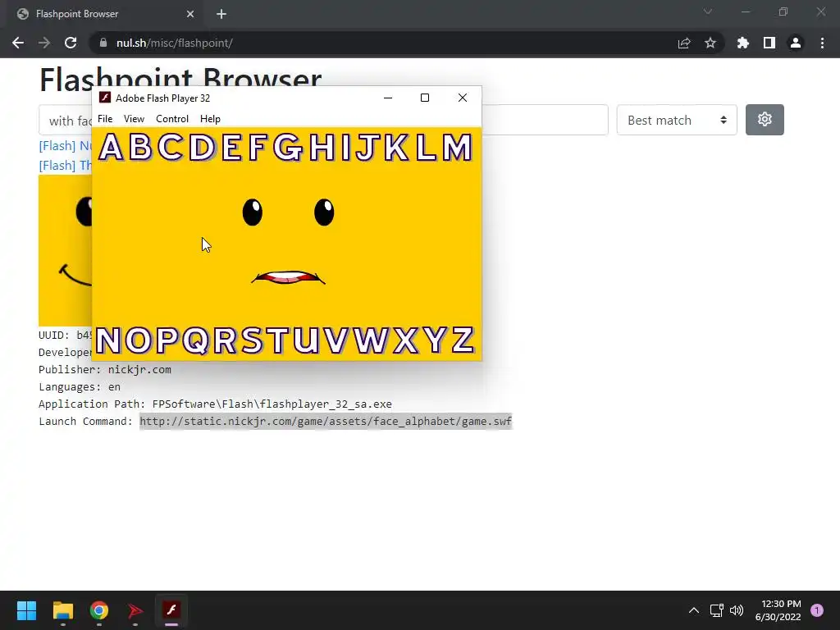Open the volume control in tray

737,610
